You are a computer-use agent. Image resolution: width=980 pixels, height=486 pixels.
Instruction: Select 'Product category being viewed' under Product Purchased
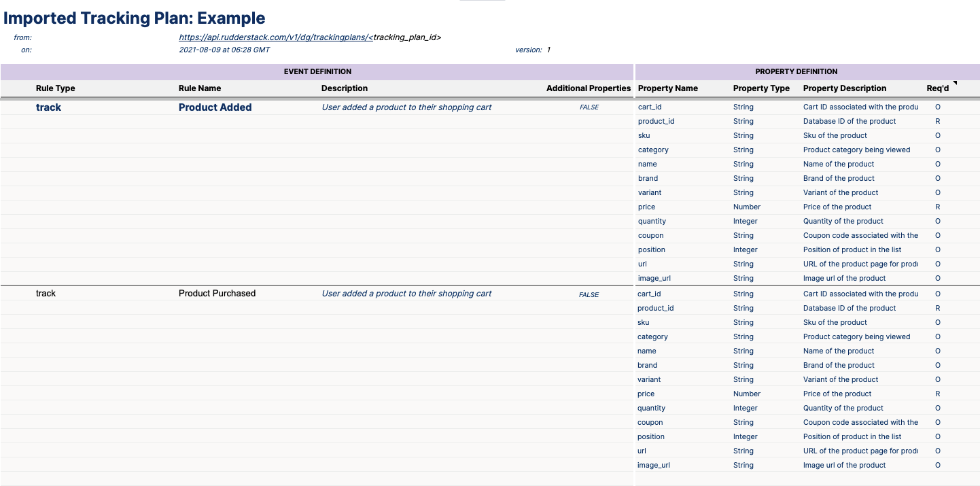pyautogui.click(x=856, y=336)
